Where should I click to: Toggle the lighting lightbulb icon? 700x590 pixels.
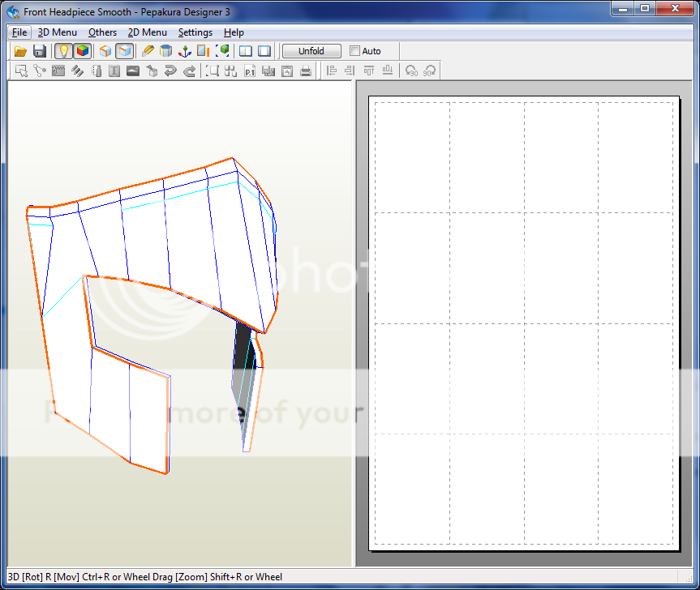[64, 51]
